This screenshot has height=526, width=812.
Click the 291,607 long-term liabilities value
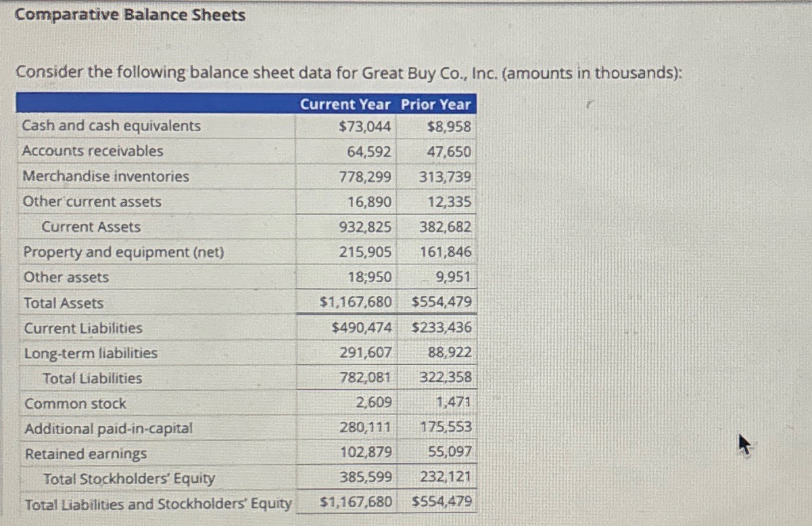tap(366, 353)
